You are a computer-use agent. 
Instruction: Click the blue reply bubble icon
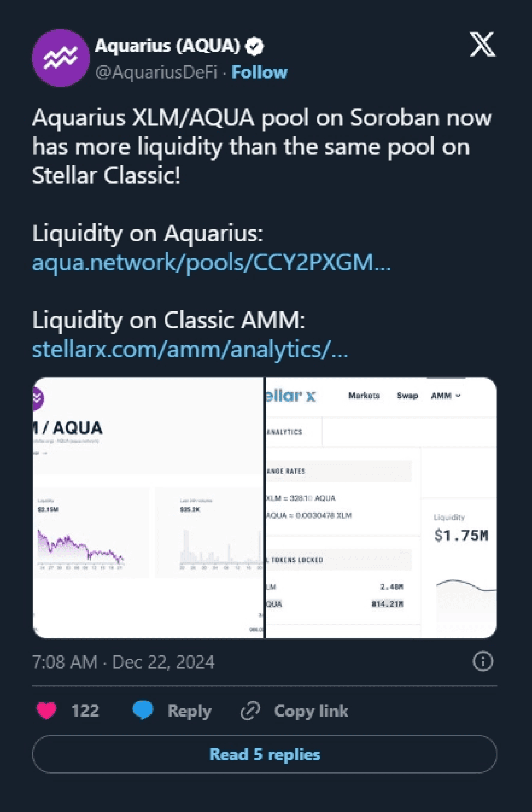click(143, 710)
